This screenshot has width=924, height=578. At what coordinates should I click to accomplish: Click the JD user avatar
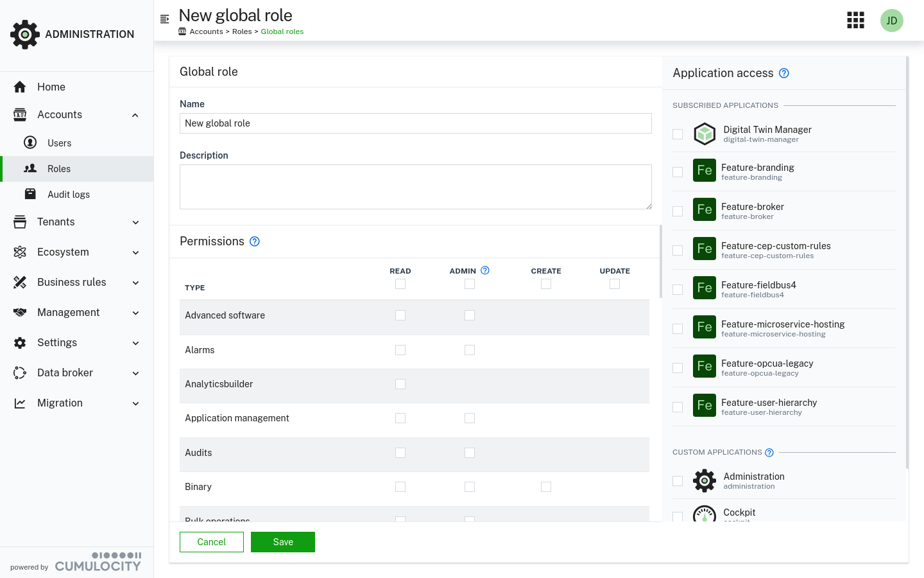pyautogui.click(x=892, y=20)
